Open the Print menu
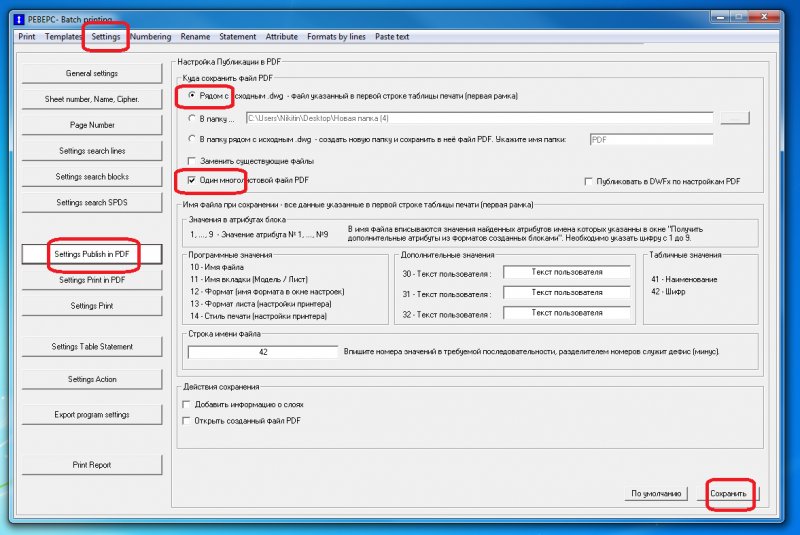Screen dimensions: 800x535 (27, 37)
